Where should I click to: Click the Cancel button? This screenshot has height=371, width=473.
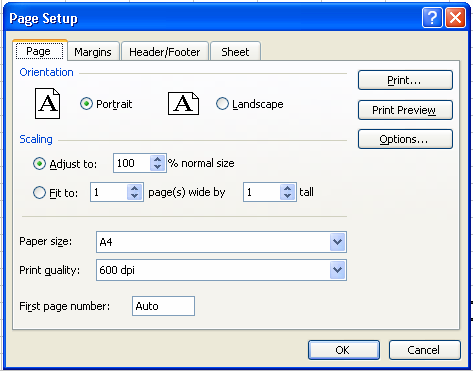(x=425, y=350)
